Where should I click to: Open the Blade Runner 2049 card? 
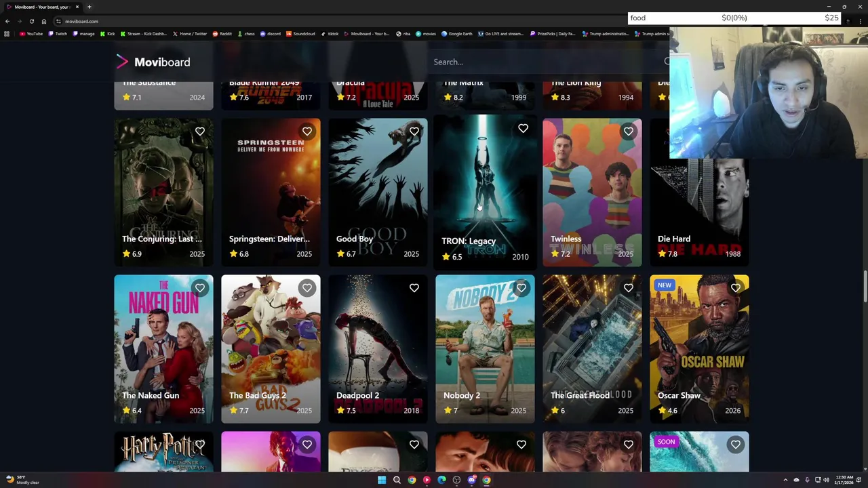271,94
